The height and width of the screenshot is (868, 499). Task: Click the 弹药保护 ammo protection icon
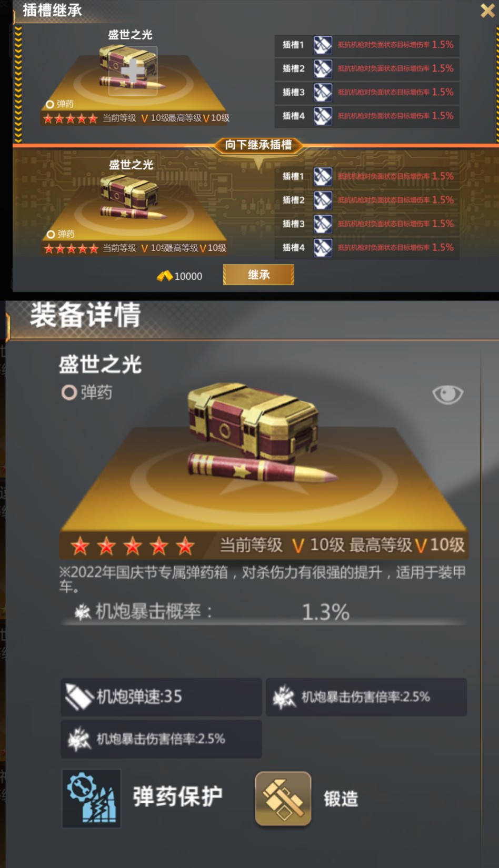[92, 799]
